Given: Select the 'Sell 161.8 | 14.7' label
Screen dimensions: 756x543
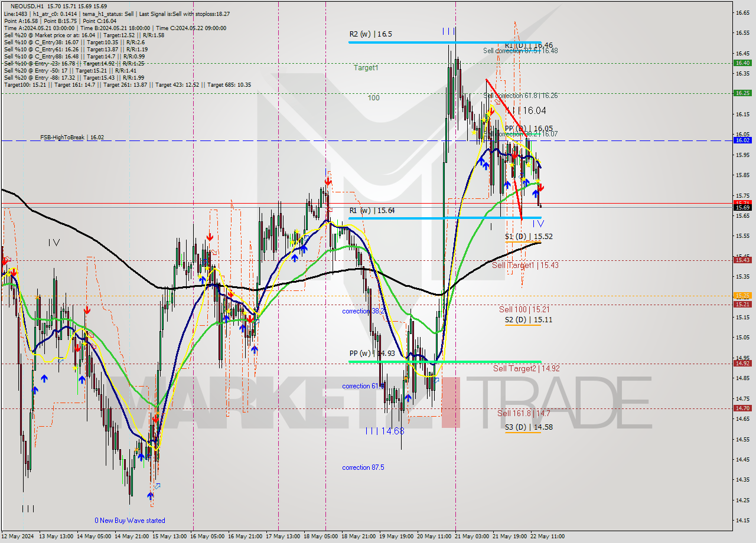Looking at the screenshot, I should point(524,413).
